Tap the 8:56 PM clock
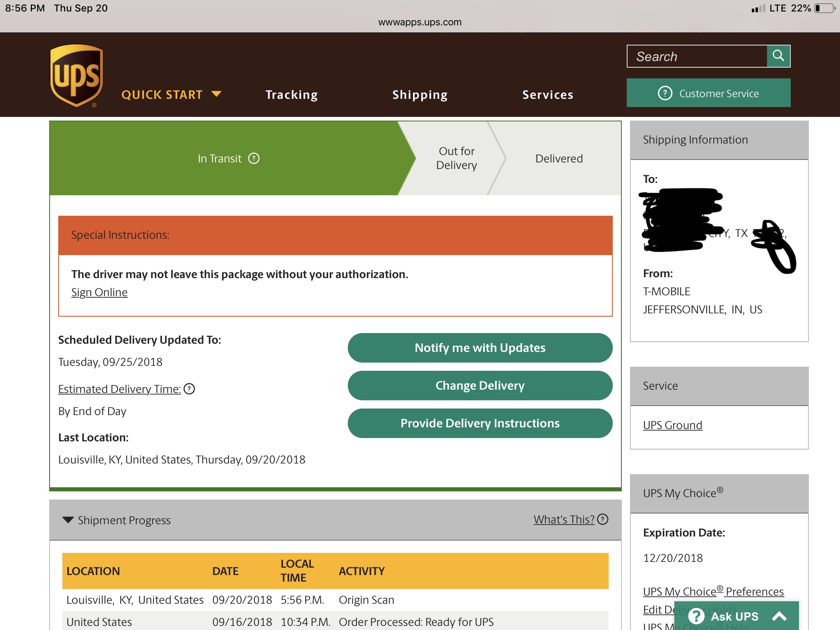Image resolution: width=840 pixels, height=630 pixels. (x=25, y=8)
